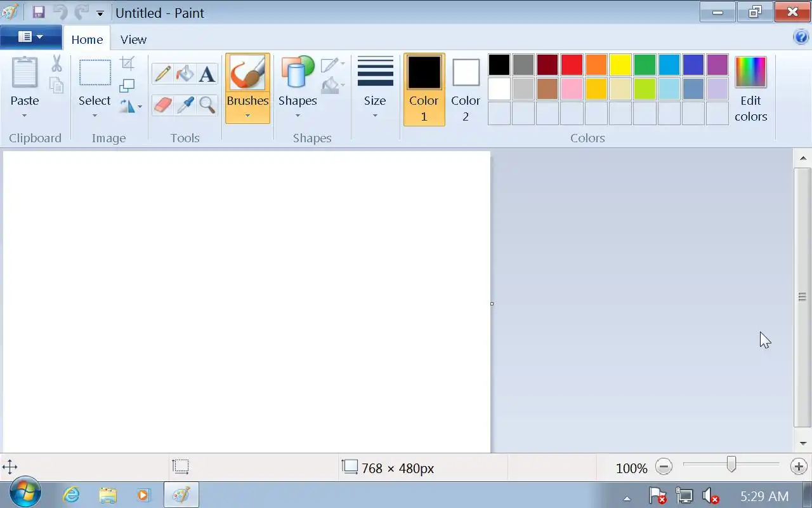Open Windows Explorer folder on taskbar

click(x=108, y=495)
